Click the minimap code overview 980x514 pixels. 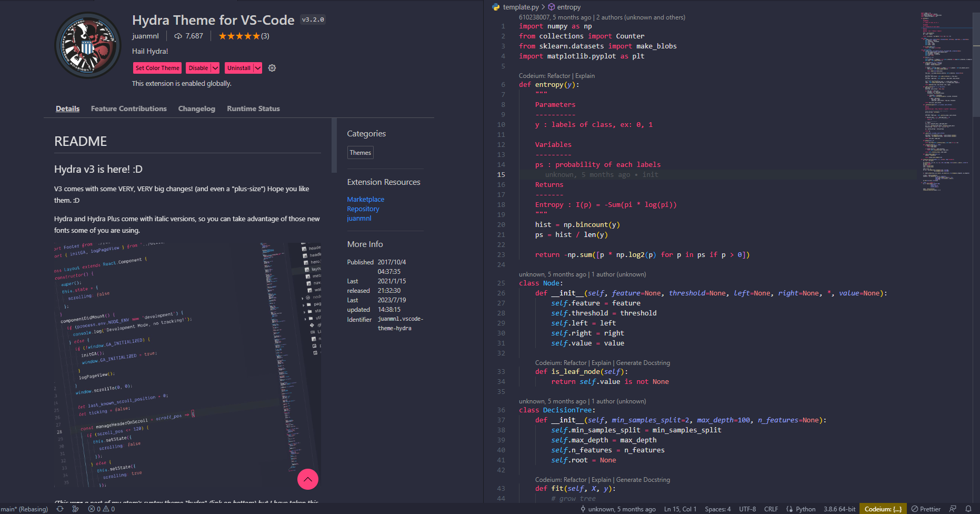pyautogui.click(x=946, y=101)
